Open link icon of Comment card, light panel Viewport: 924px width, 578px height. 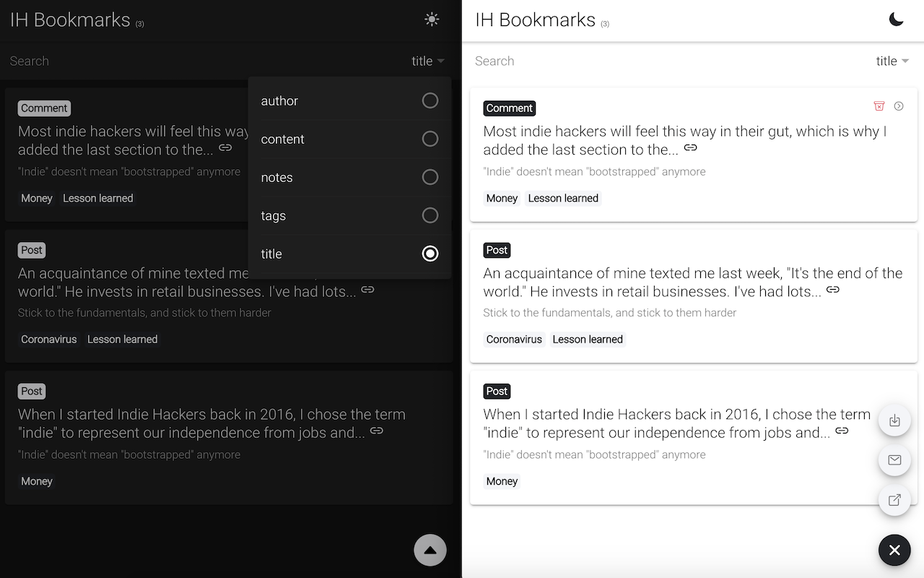pos(691,147)
